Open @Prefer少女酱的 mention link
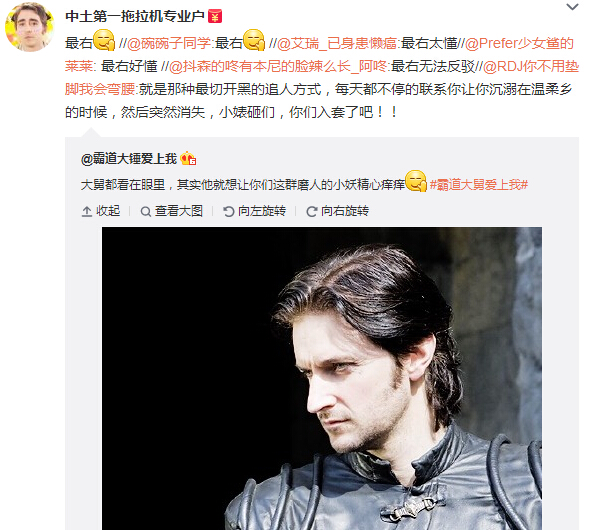Image resolution: width=590 pixels, height=530 pixels. 519,44
